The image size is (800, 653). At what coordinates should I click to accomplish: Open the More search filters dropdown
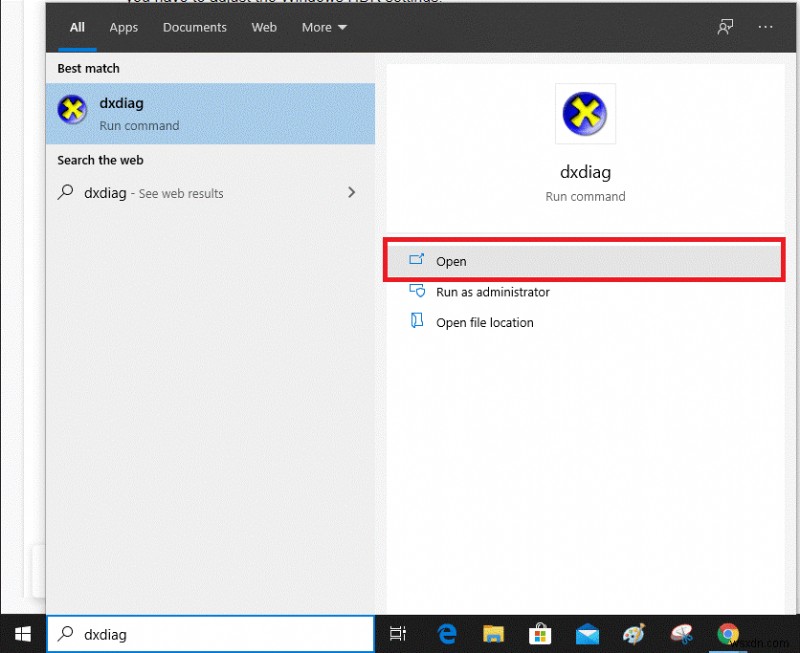point(322,27)
